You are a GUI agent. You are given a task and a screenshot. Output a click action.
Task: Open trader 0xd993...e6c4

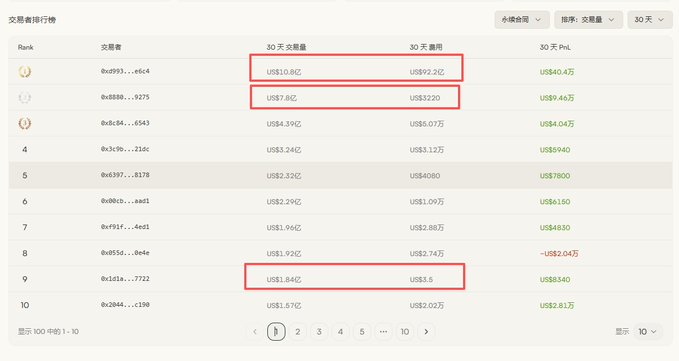pyautogui.click(x=125, y=71)
